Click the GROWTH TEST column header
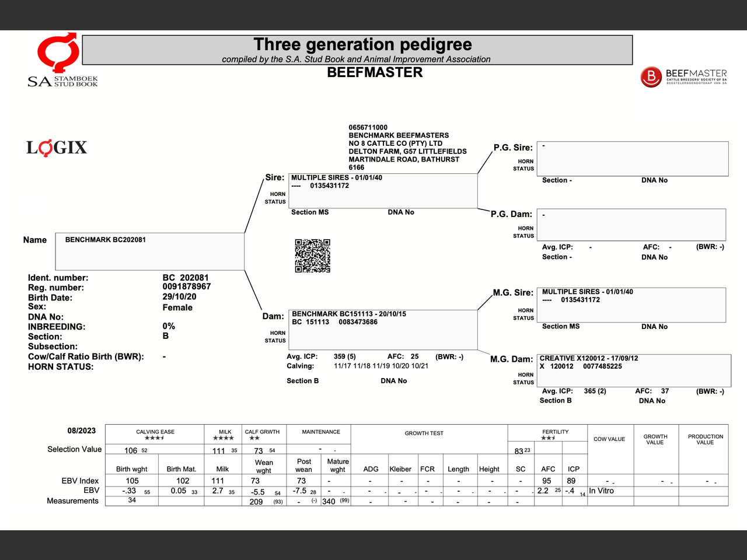747x560 pixels. 424,433
